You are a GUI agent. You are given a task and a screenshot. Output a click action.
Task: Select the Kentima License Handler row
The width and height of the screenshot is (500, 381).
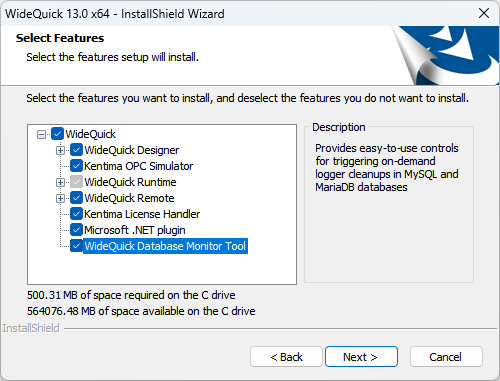(x=142, y=214)
